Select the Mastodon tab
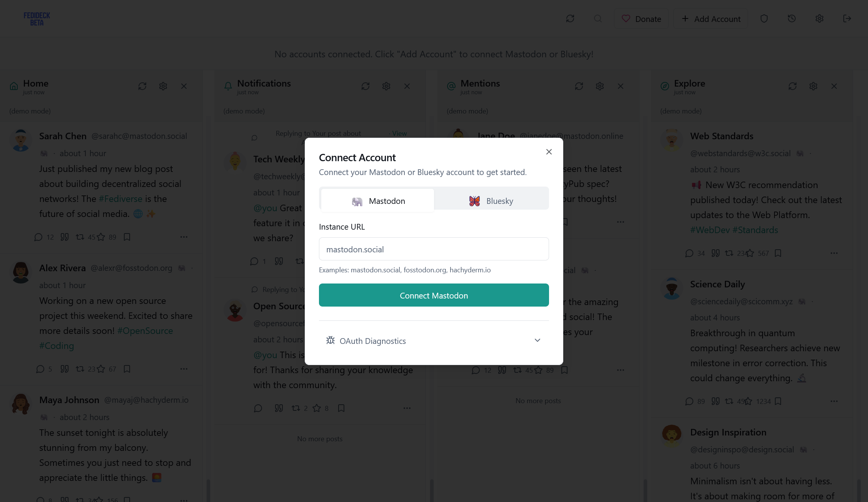Image resolution: width=868 pixels, height=502 pixels. coord(378,201)
